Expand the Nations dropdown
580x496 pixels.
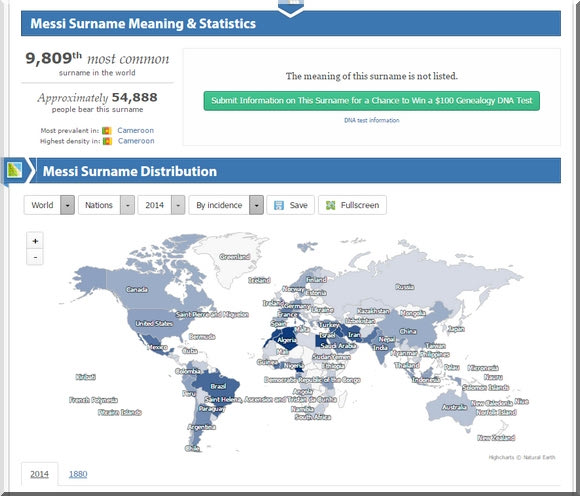106,205
